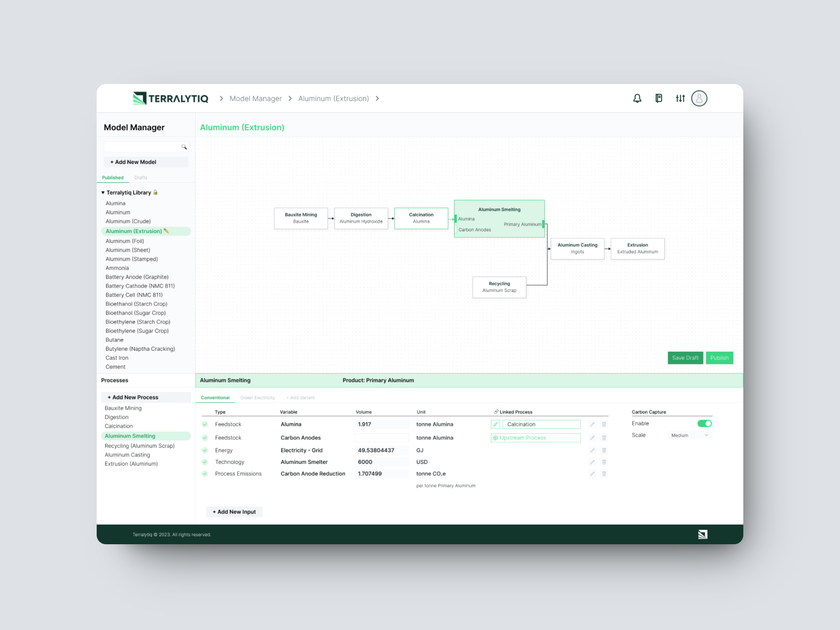
Task: Toggle the Carbon Capture Enable switch
Action: 704,423
